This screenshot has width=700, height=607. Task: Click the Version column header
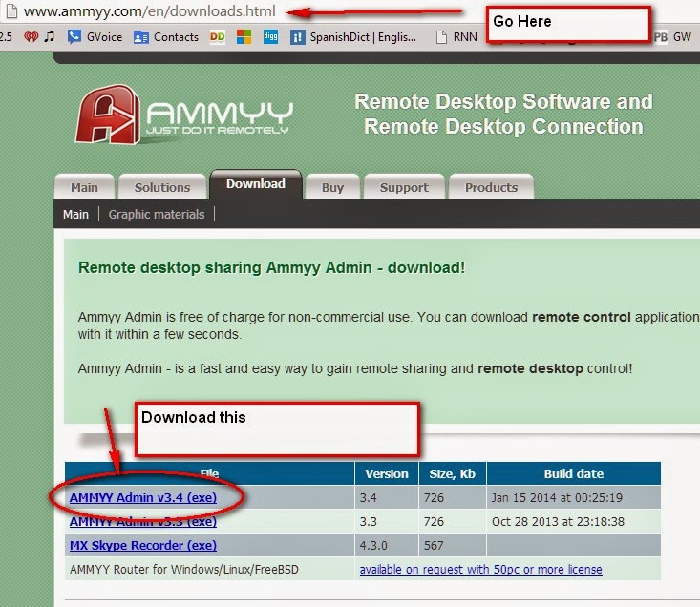click(x=387, y=473)
